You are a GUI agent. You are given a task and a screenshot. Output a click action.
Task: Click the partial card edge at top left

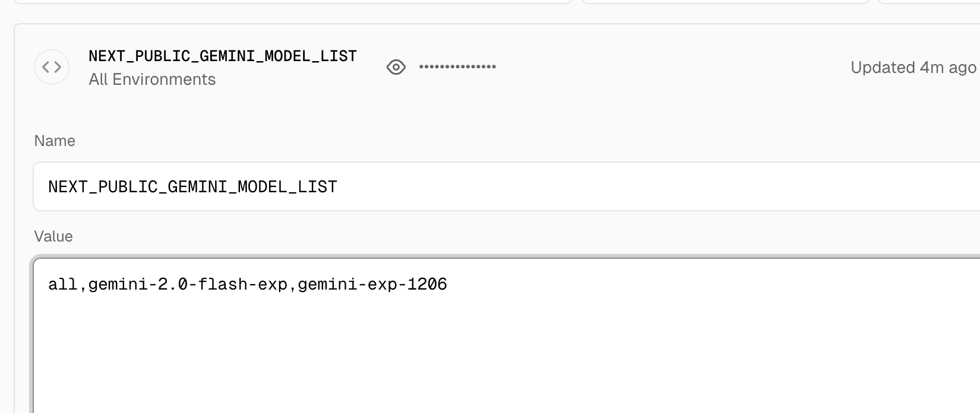point(291,2)
